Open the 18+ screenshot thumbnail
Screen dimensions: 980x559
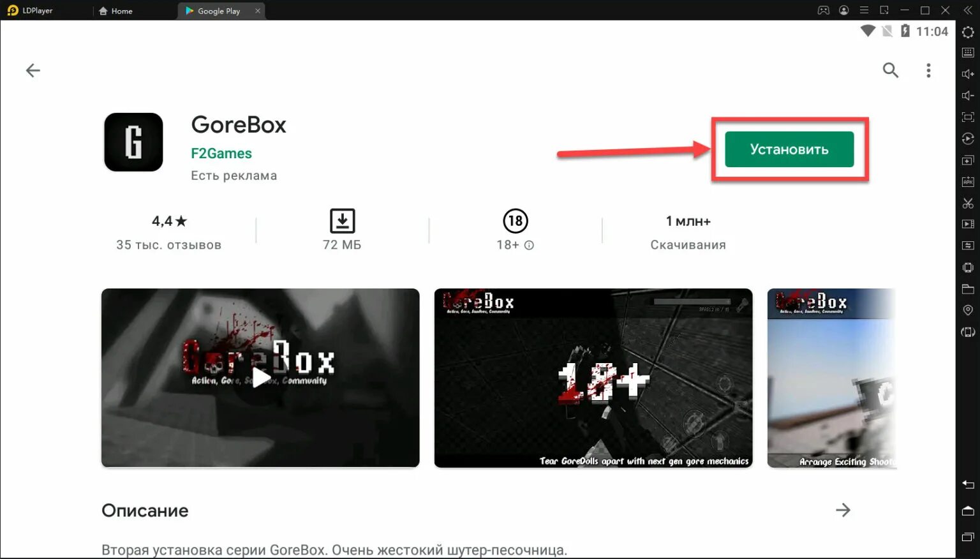[x=593, y=378]
